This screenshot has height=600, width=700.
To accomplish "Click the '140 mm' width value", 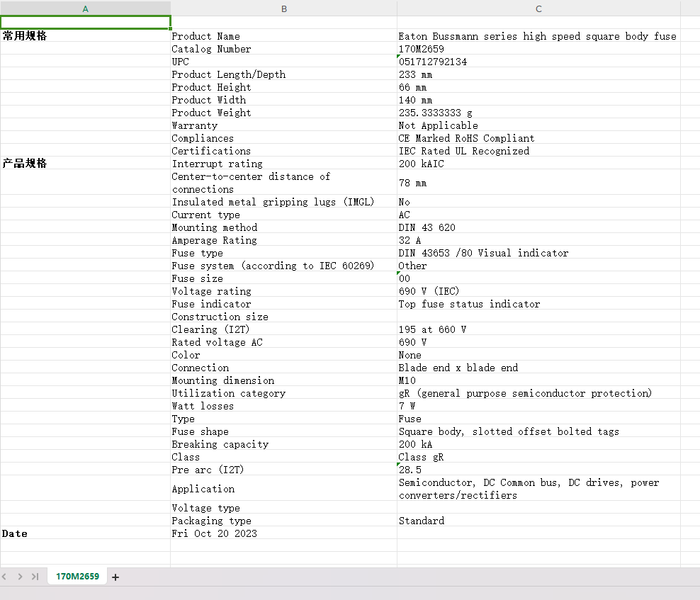I will pyautogui.click(x=538, y=100).
